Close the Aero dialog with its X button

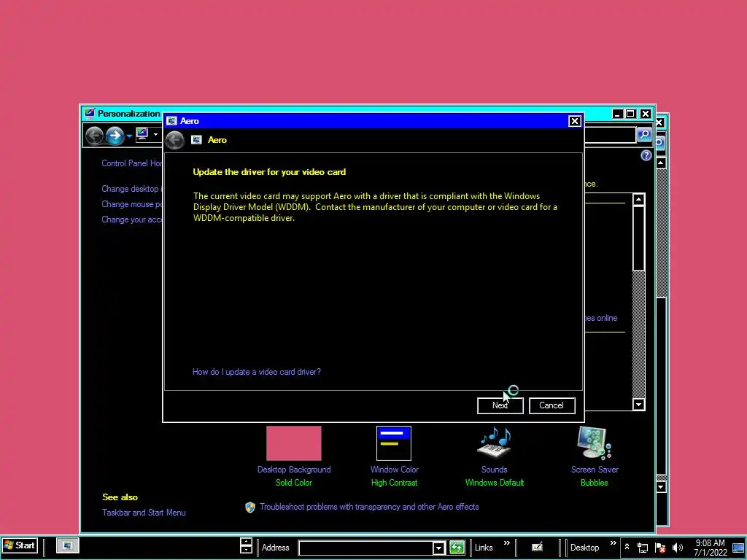575,121
